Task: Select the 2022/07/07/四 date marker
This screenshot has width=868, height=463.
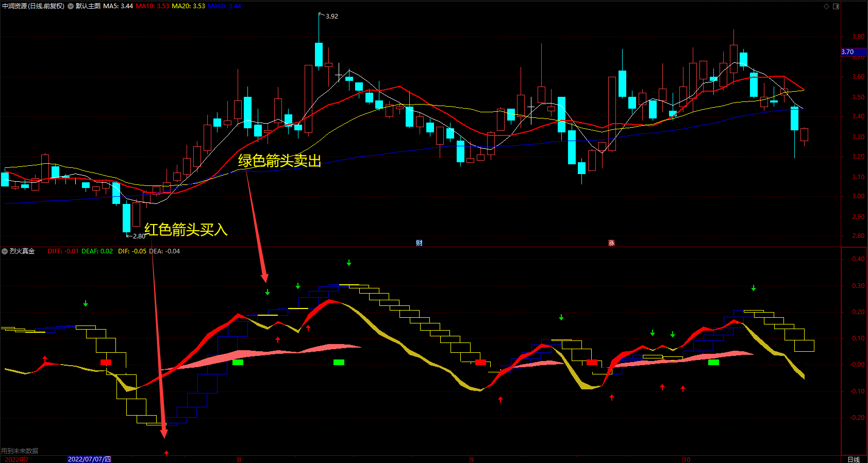Action: pyautogui.click(x=89, y=459)
